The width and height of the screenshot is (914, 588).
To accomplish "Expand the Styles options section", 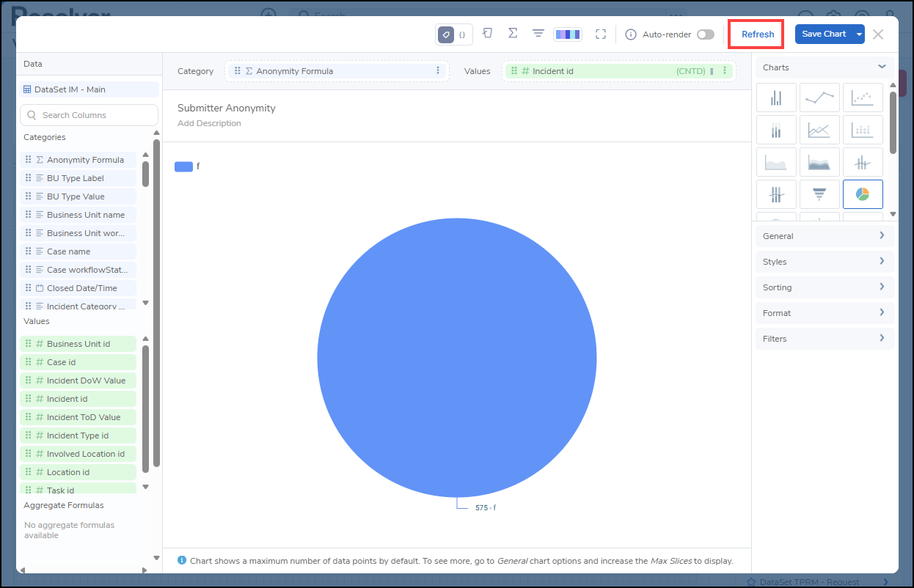I will point(825,262).
